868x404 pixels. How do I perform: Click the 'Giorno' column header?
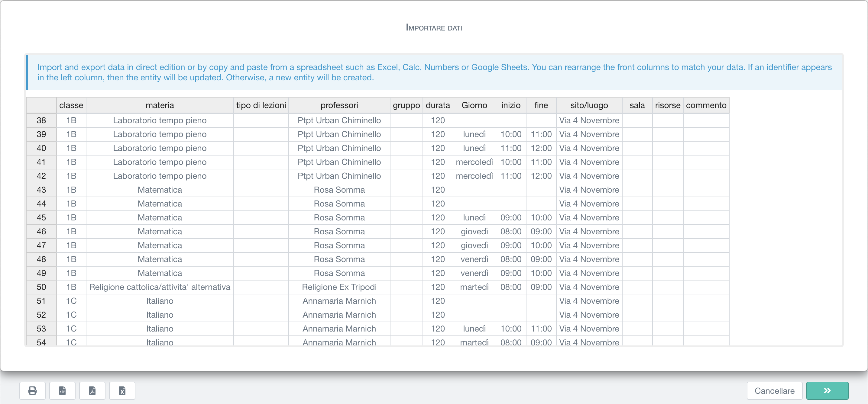click(x=474, y=105)
